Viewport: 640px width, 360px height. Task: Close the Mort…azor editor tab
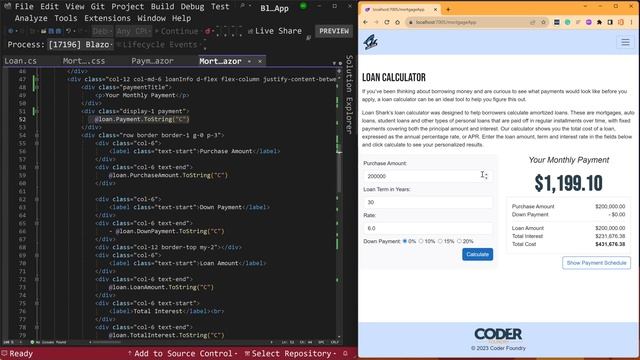[x=260, y=61]
